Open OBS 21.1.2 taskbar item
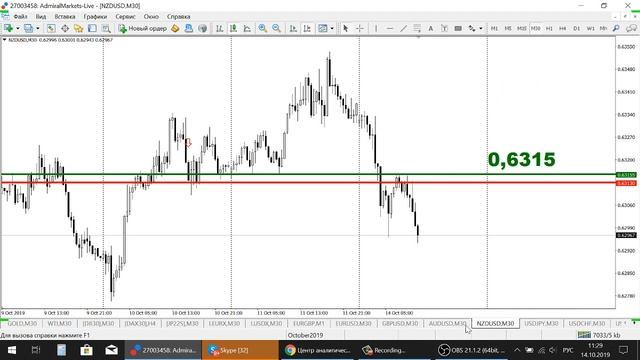 (x=471, y=350)
